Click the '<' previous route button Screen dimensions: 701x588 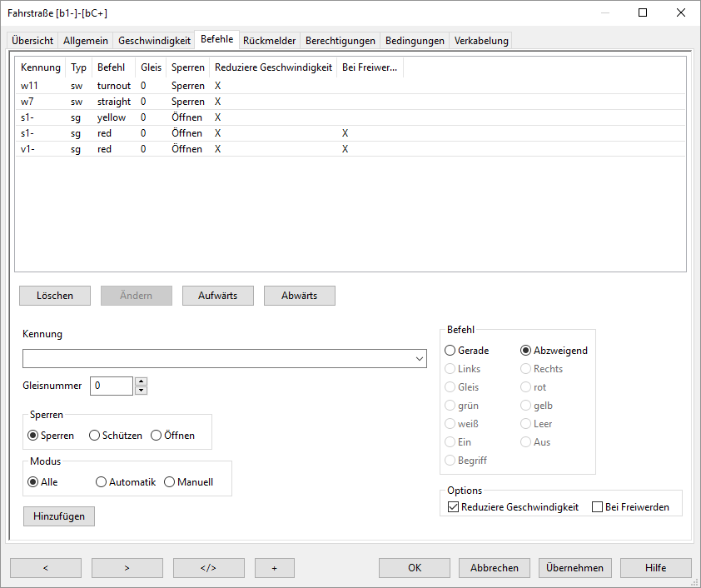[x=46, y=568]
